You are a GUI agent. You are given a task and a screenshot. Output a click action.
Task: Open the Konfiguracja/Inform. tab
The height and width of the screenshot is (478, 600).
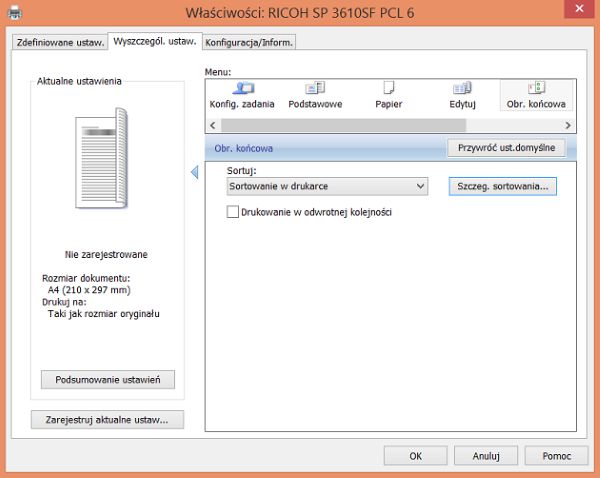click(249, 42)
